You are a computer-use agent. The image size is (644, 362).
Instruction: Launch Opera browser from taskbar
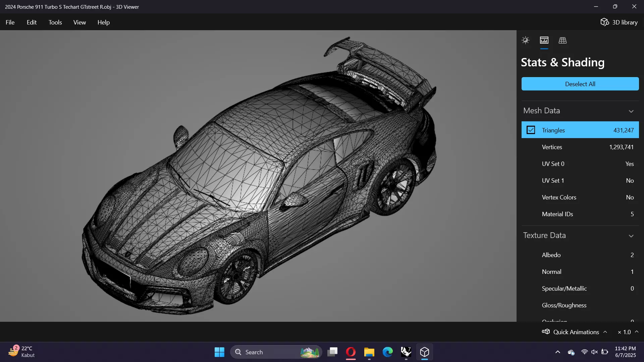351,352
